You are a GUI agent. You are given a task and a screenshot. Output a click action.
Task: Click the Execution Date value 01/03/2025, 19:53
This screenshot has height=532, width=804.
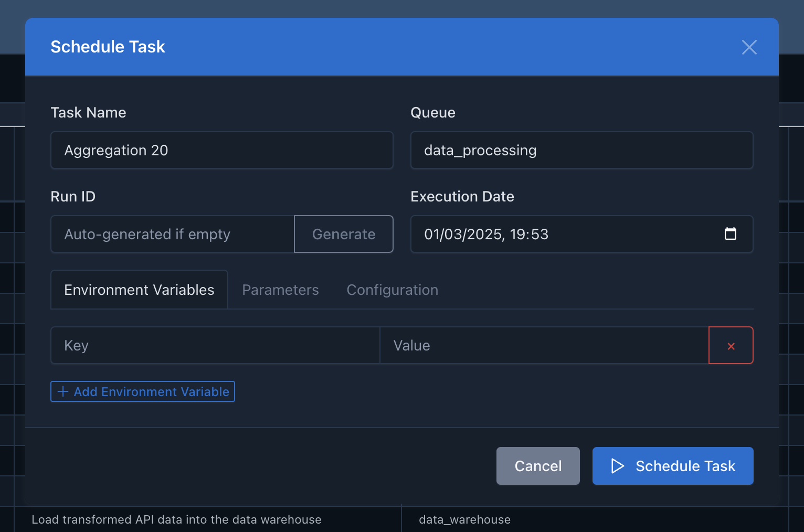pyautogui.click(x=486, y=234)
